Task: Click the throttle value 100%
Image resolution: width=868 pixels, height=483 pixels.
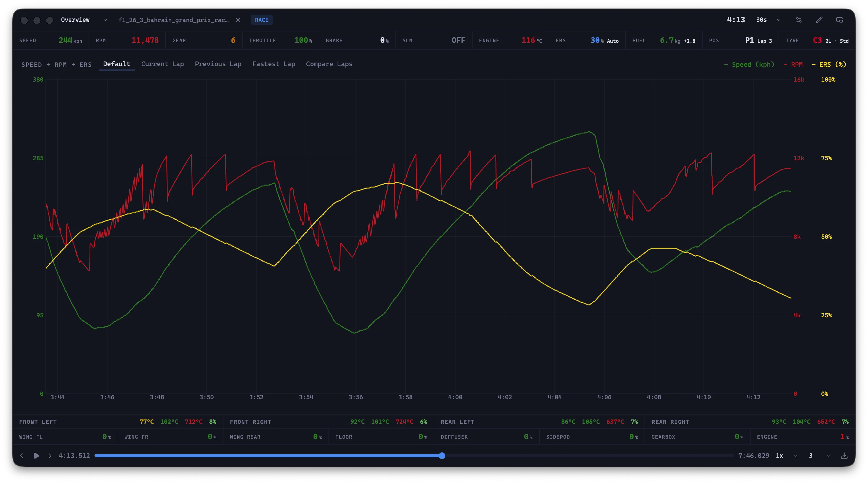Action: [303, 41]
